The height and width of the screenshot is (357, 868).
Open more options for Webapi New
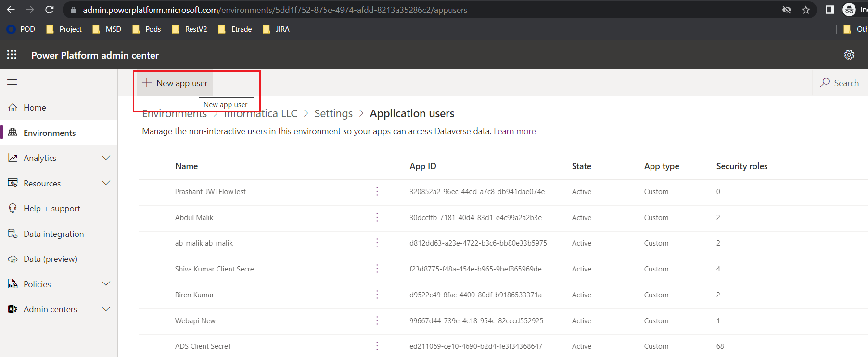377,320
